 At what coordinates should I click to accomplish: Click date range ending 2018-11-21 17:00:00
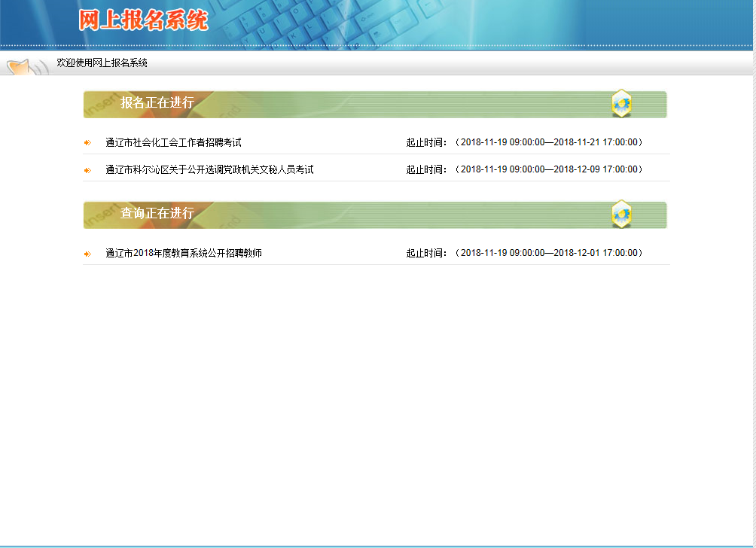point(549,142)
